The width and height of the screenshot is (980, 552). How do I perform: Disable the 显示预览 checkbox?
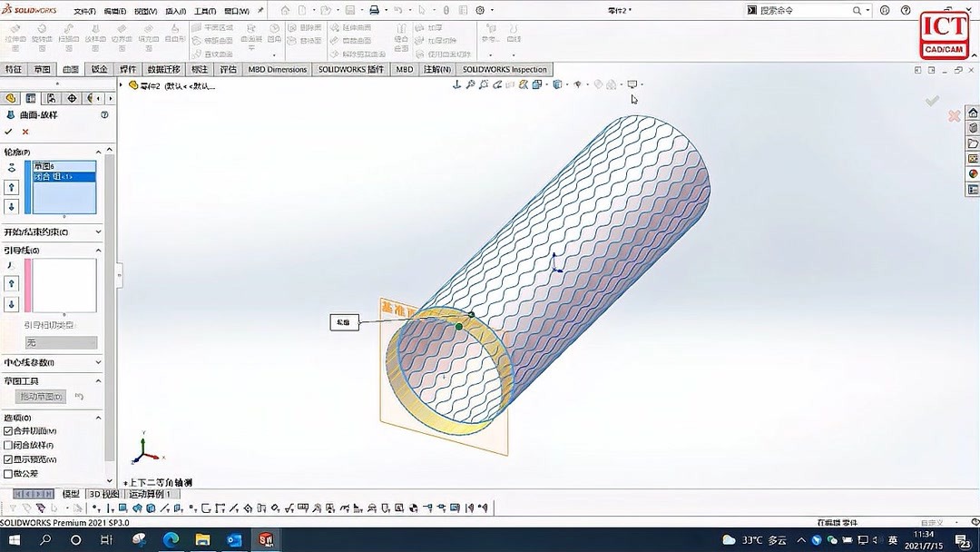point(7,458)
